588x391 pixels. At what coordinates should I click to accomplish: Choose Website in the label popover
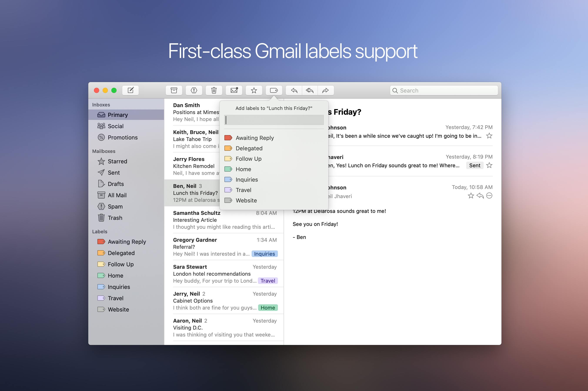[x=274, y=200]
